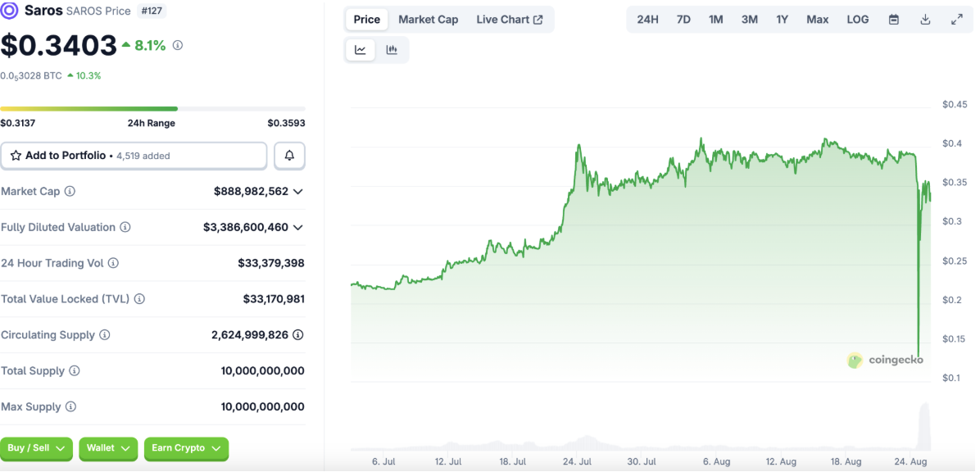Switch to the Market Cap tab
The height and width of the screenshot is (472, 980).
(428, 20)
